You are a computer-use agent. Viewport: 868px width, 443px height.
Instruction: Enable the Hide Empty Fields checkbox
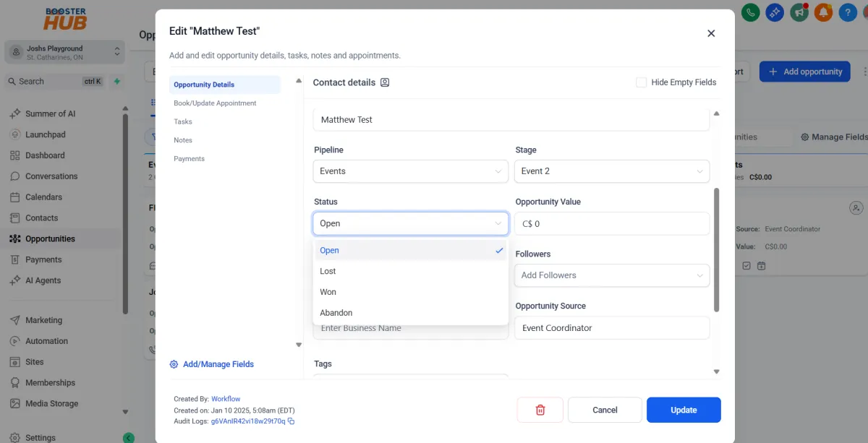click(641, 82)
